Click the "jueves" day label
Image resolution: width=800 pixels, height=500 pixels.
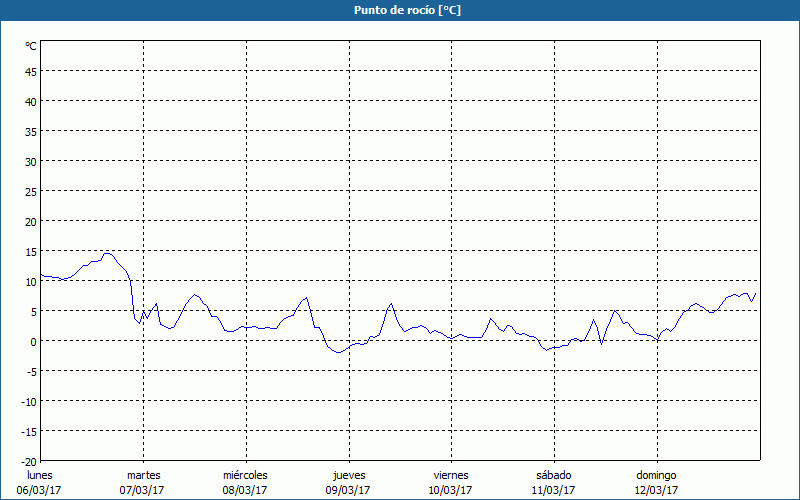click(x=348, y=475)
